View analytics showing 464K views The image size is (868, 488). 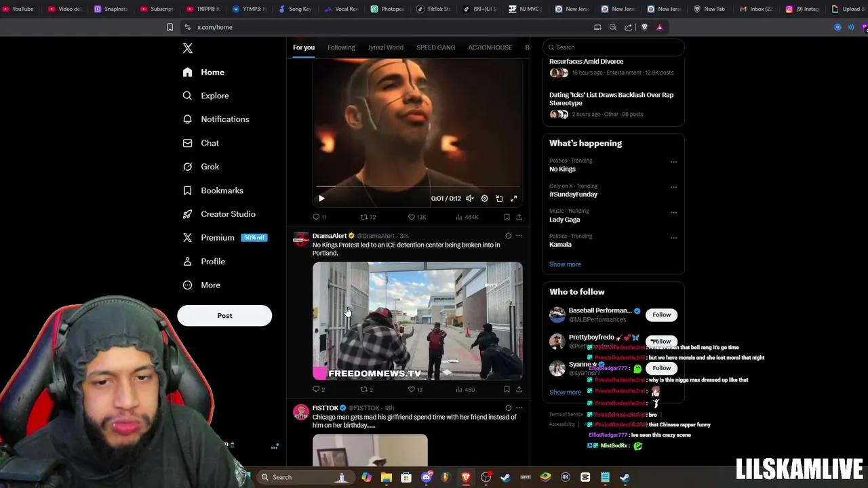click(x=467, y=217)
